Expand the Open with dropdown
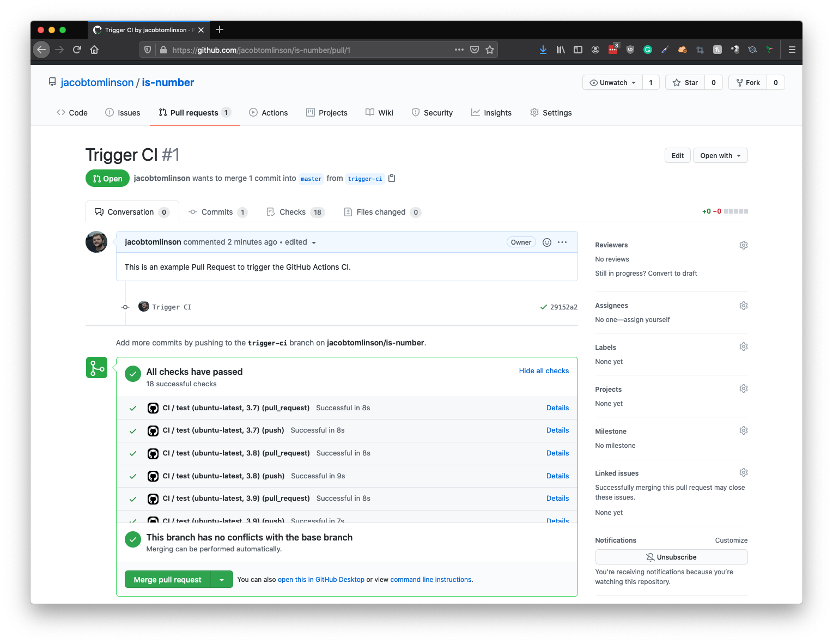This screenshot has height=644, width=833. 720,155
